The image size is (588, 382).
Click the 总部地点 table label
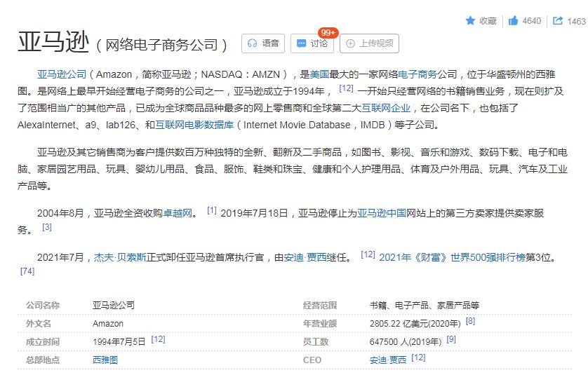click(43, 360)
